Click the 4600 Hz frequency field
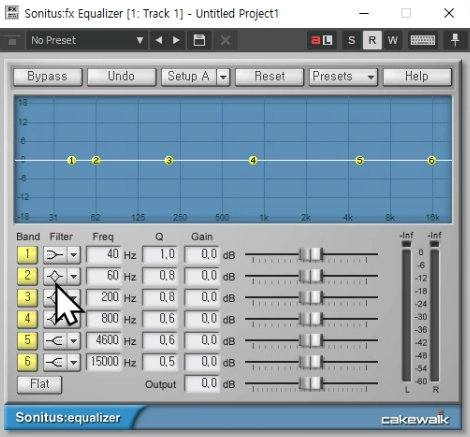 click(104, 341)
